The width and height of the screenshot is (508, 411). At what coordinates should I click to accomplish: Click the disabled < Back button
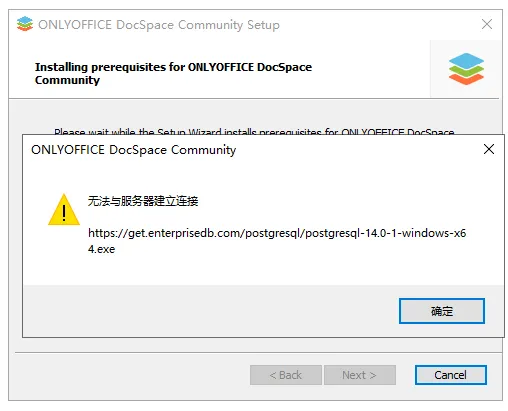(286, 375)
